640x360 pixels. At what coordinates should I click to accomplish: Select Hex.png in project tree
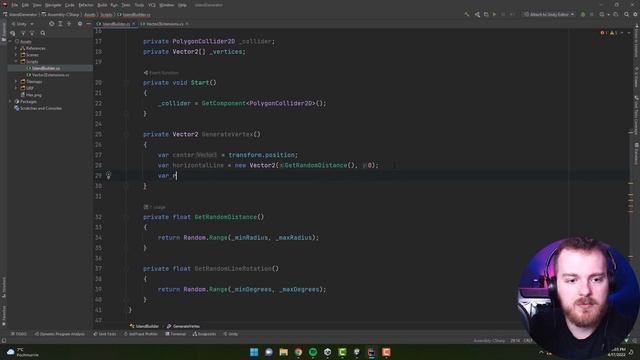pyautogui.click(x=34, y=95)
